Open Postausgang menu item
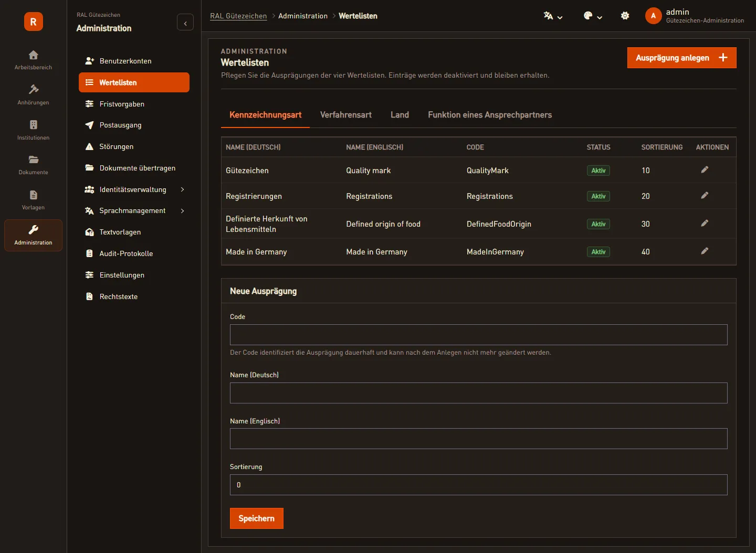The image size is (756, 553). (134, 125)
